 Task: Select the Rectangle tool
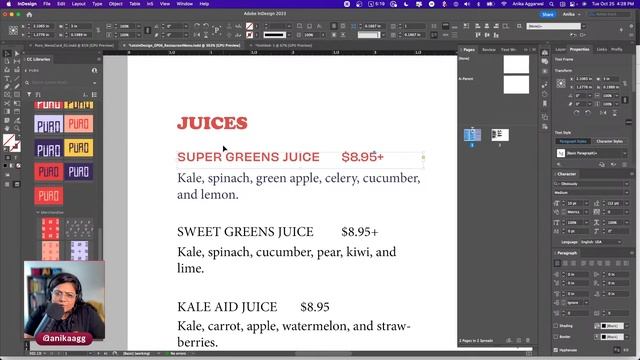tap(17, 95)
